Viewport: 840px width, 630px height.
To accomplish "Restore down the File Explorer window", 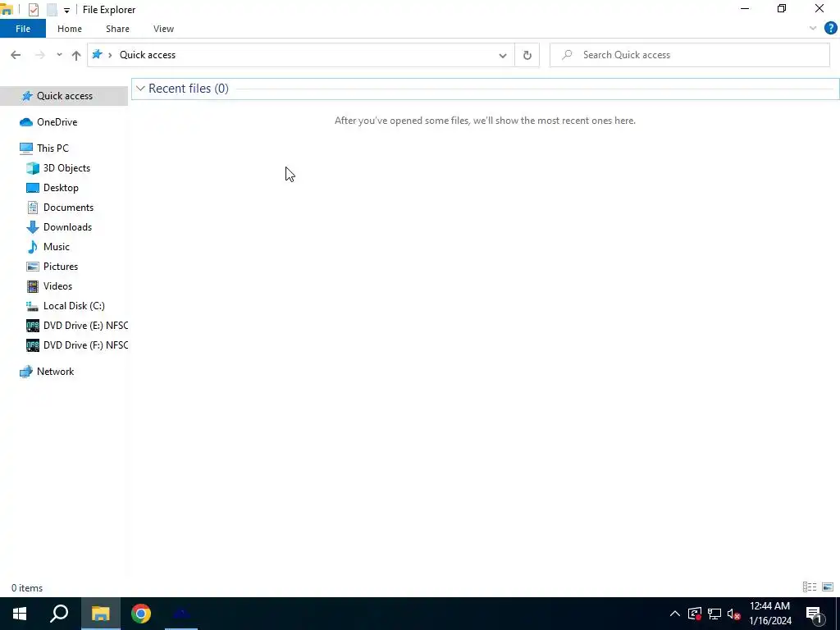I will point(782,9).
